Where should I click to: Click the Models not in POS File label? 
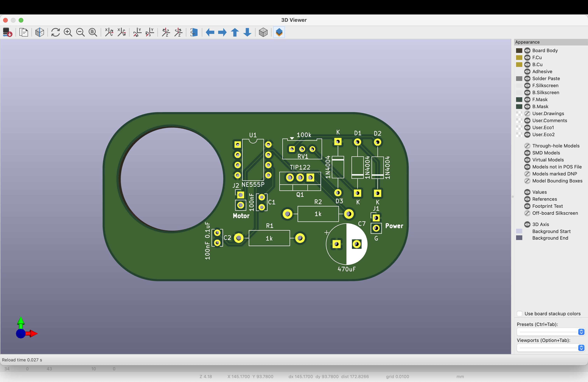coord(557,167)
